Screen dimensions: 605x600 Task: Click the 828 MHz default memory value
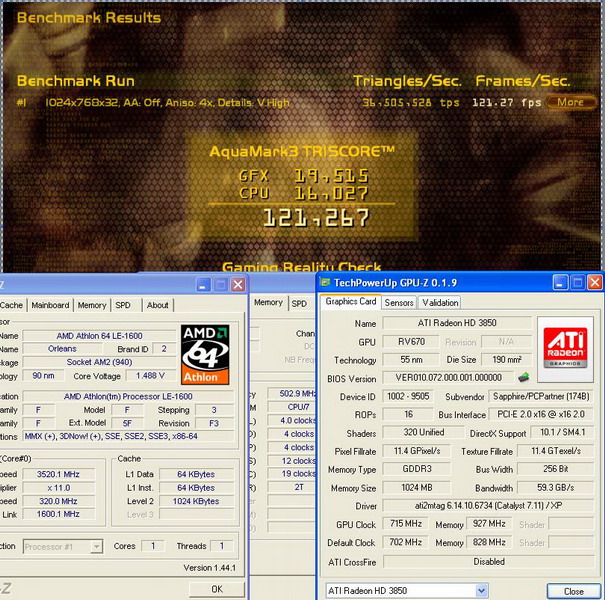coord(489,542)
